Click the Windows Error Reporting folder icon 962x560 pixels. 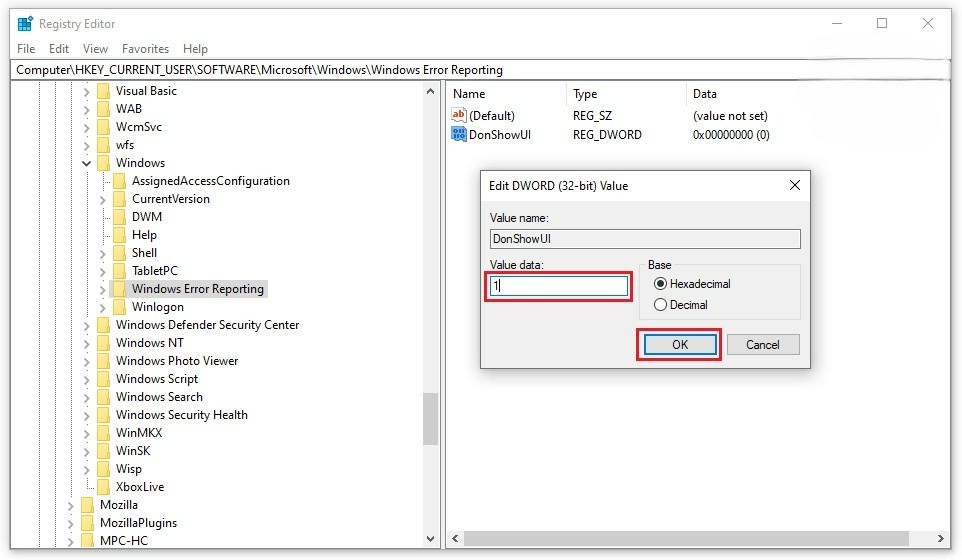click(119, 289)
